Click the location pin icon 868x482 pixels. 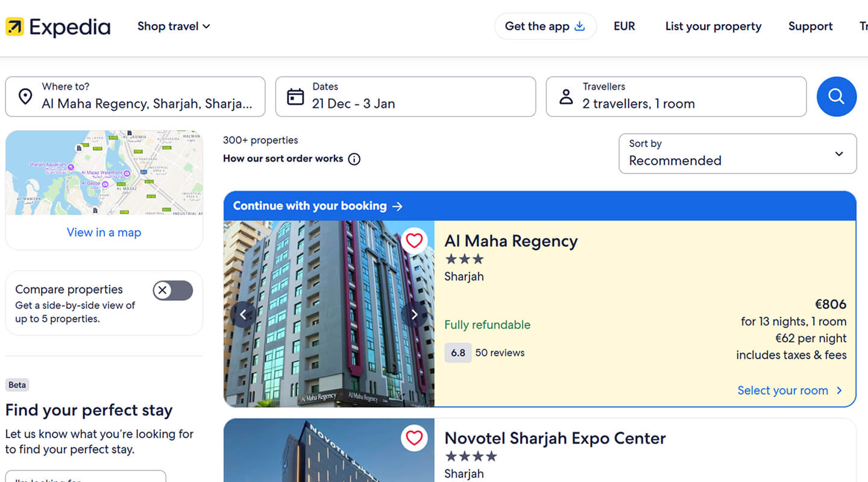(25, 96)
